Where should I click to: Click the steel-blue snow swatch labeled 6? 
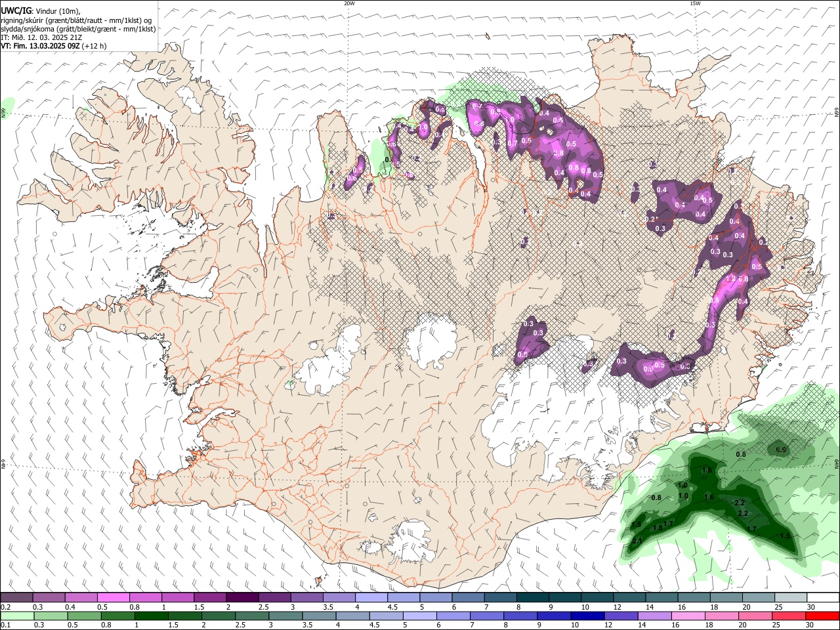(x=467, y=597)
